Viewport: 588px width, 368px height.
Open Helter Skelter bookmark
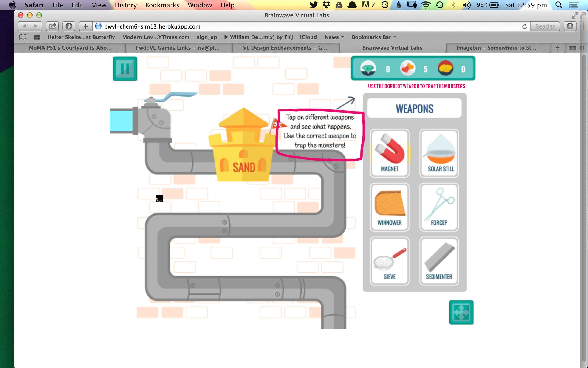pos(81,37)
